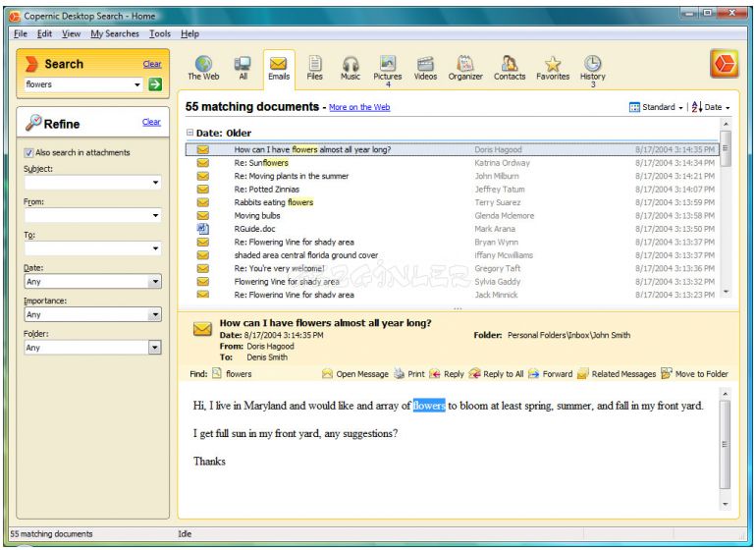This screenshot has height=550, width=756.
Task: Select 'How can I have flowers almost all year long?' row
Action: [452, 149]
